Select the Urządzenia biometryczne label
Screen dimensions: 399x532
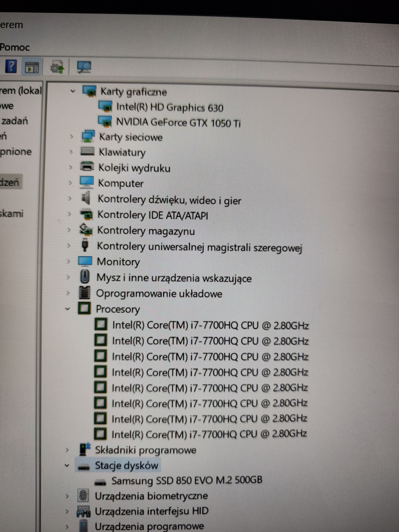(151, 496)
